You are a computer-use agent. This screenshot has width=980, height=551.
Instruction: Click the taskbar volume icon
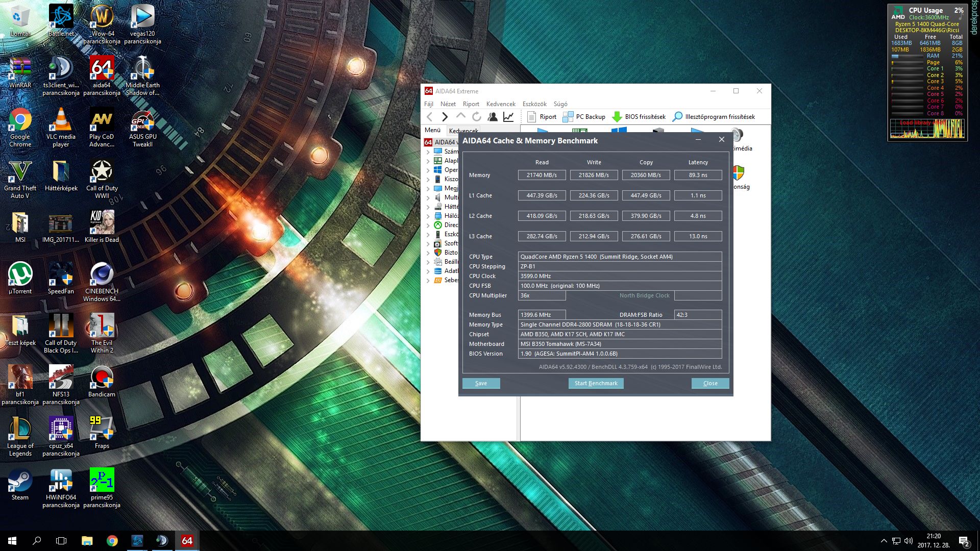(908, 541)
